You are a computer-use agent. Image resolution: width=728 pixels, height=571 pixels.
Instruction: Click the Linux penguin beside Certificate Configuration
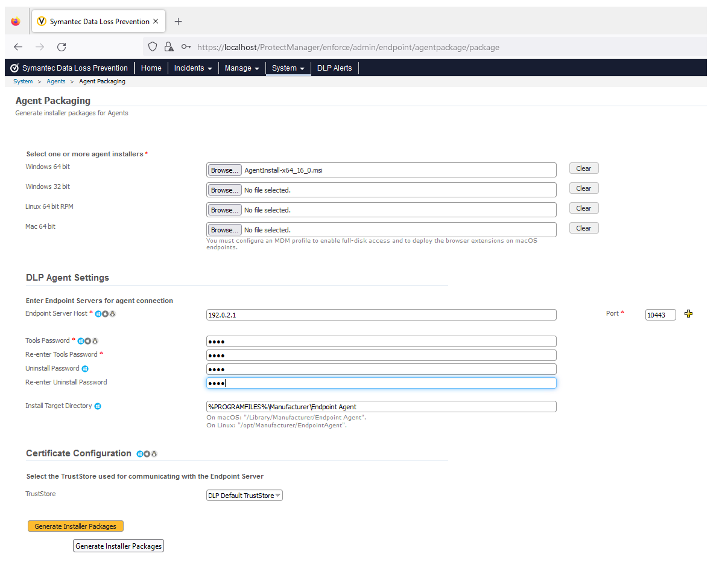pyautogui.click(x=154, y=454)
